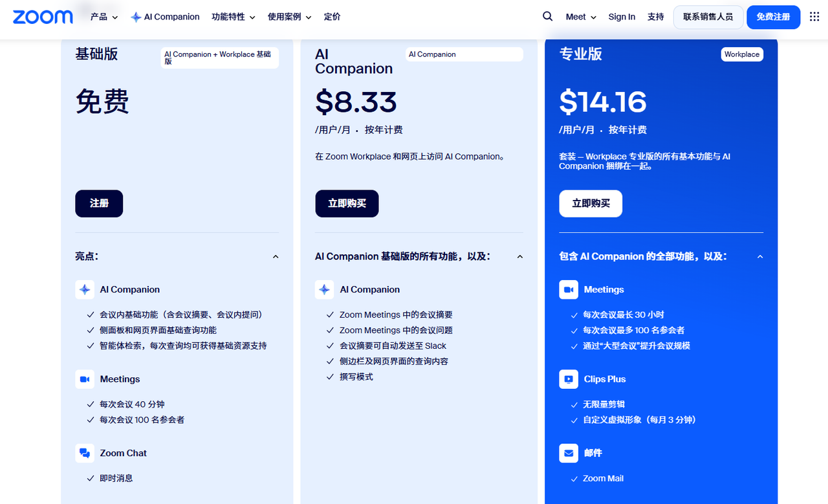Click the 专业版 plan title

[581, 54]
